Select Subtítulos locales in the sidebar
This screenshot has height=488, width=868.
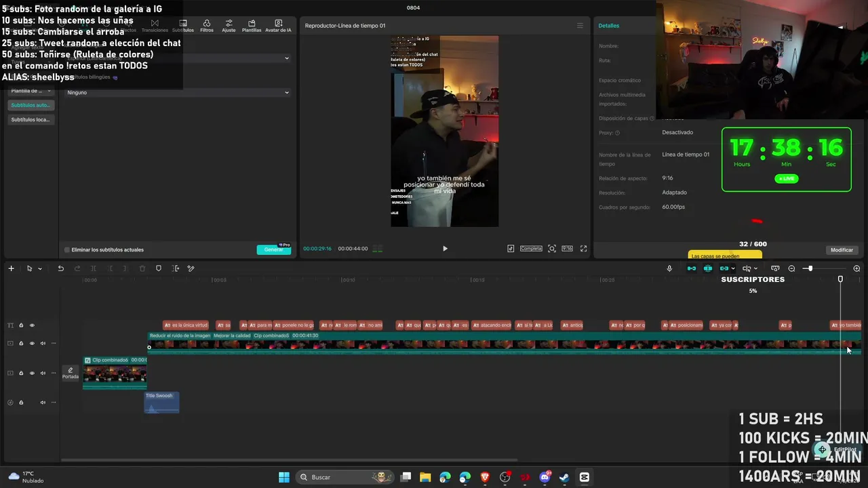click(31, 119)
